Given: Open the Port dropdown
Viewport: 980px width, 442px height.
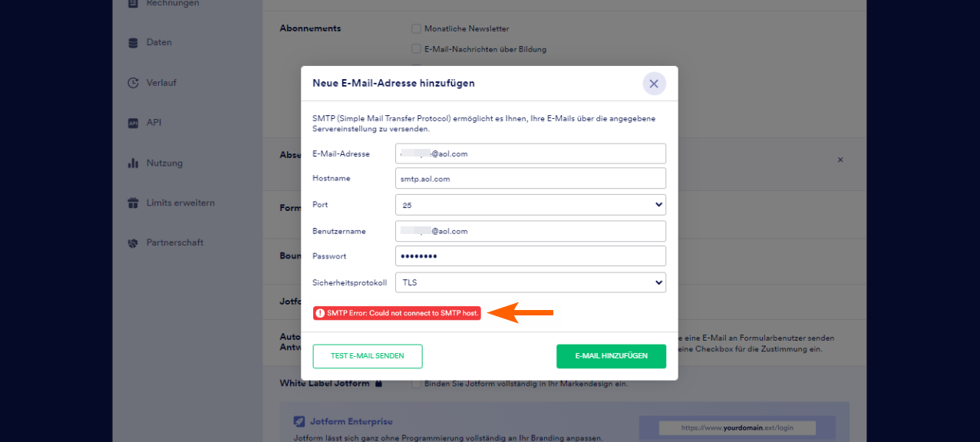Looking at the screenshot, I should coord(530,205).
